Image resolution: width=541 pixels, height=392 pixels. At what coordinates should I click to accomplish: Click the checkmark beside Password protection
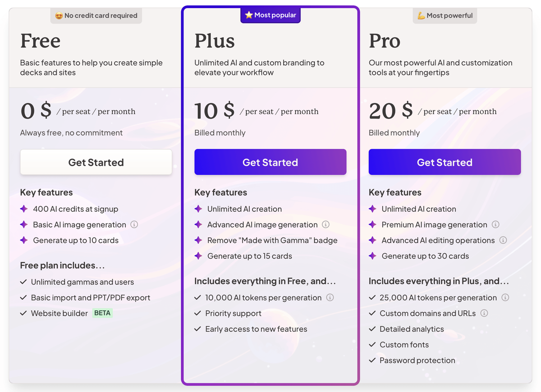[372, 360]
